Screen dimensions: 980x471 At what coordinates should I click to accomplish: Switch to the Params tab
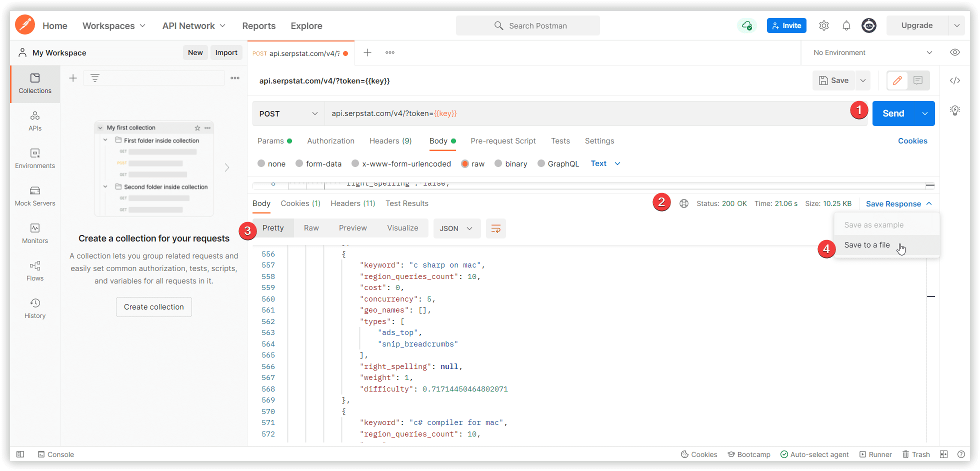click(274, 141)
